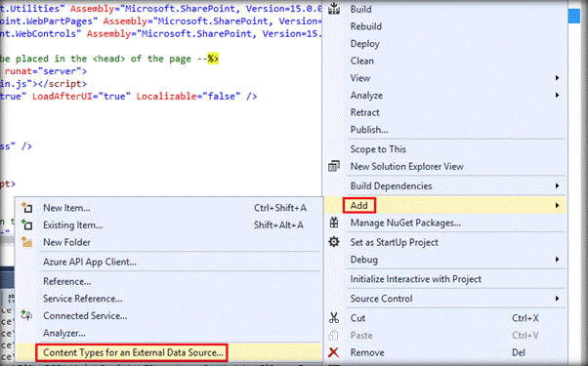
Task: Click the highlighted %> tag in code
Action: click(x=213, y=59)
